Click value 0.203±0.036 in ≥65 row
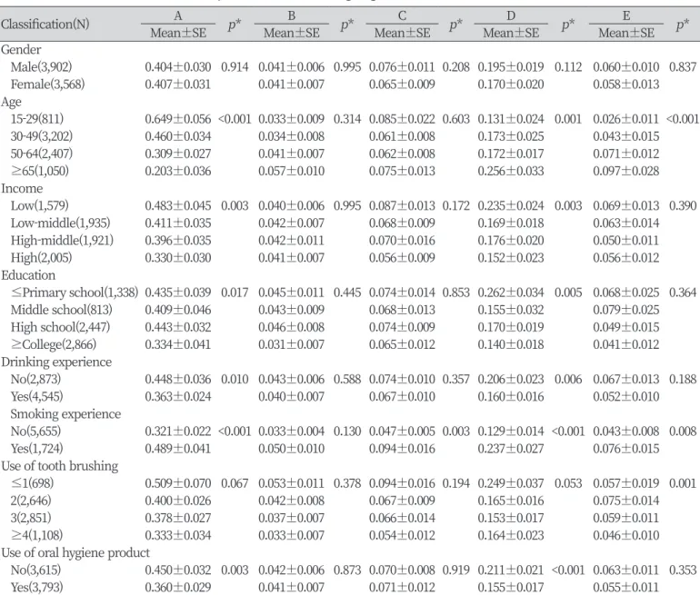700x595 pixels. click(177, 172)
